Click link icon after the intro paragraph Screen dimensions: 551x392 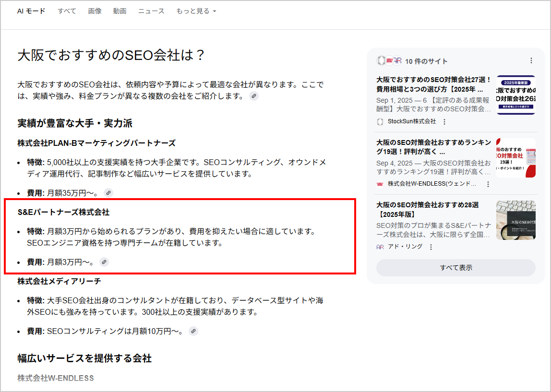click(254, 96)
